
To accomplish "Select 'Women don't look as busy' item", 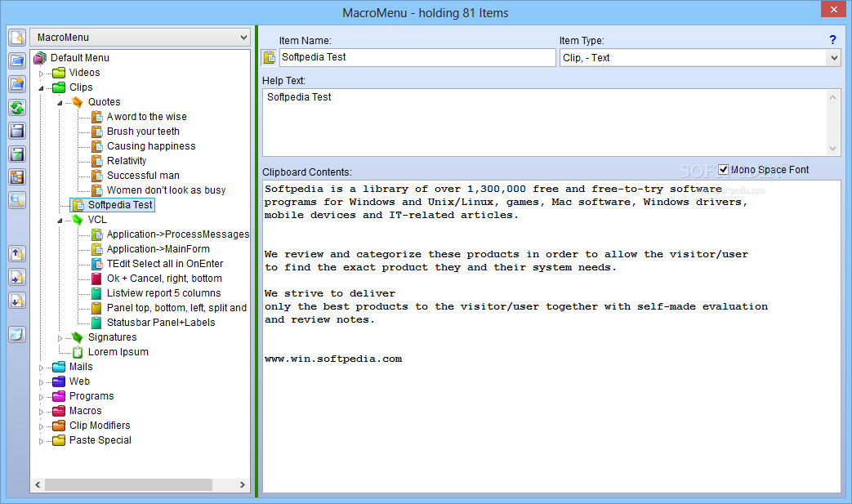I will click(167, 190).
